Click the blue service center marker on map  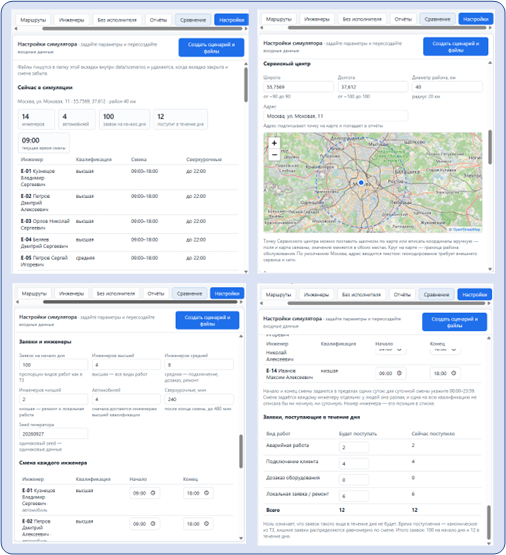361,183
